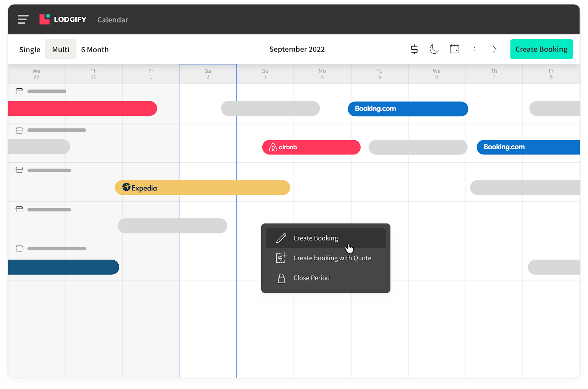Click the moon nights icon

pos(434,49)
